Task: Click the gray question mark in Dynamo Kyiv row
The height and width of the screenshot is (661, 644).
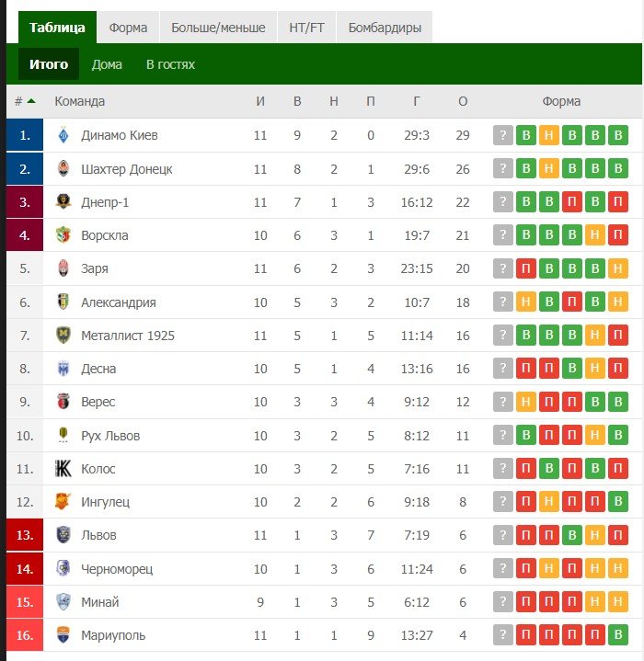Action: [502, 136]
